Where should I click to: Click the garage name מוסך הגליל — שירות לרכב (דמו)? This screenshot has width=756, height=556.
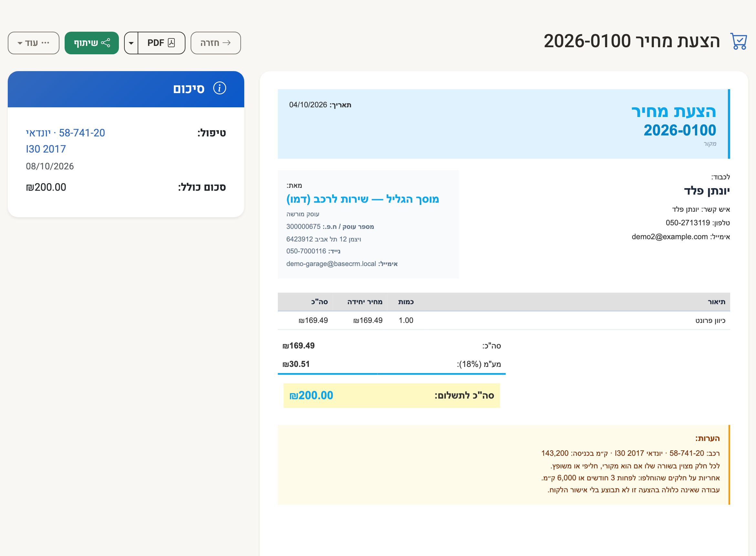click(x=362, y=199)
